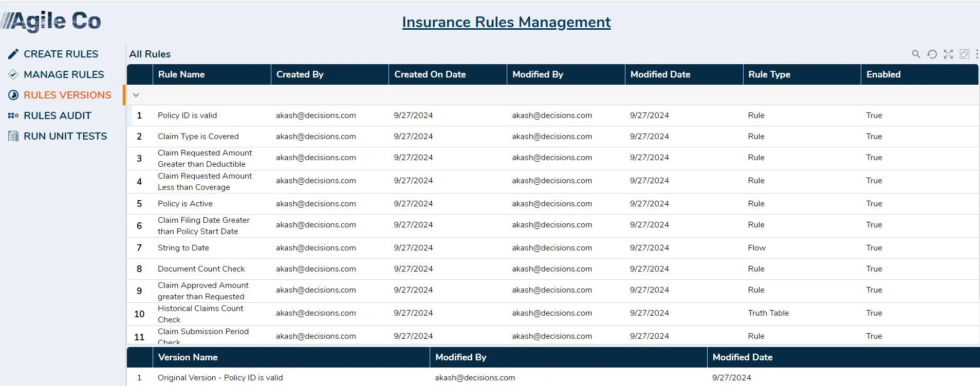Click the diamond icon beside Manage Rules
Image resolution: width=980 pixels, height=386 pixels.
13,74
